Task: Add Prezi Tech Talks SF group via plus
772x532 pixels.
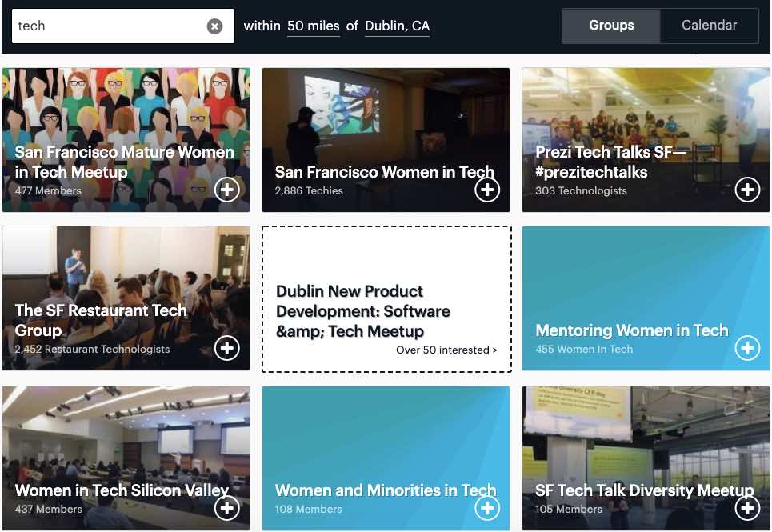Action: pos(747,190)
